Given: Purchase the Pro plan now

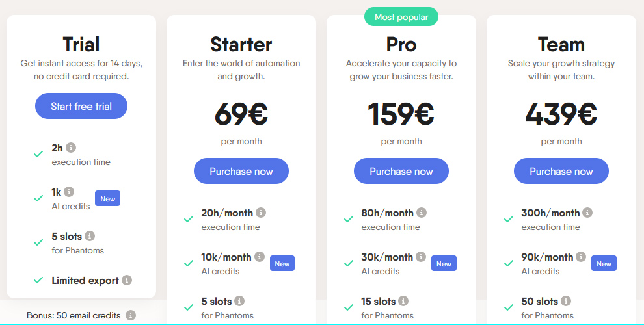Looking at the screenshot, I should (x=401, y=171).
